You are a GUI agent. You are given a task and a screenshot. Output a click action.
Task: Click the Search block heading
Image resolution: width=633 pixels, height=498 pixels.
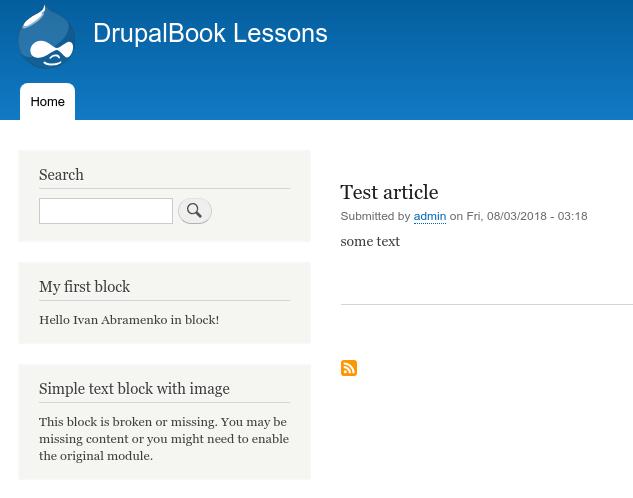(61, 175)
